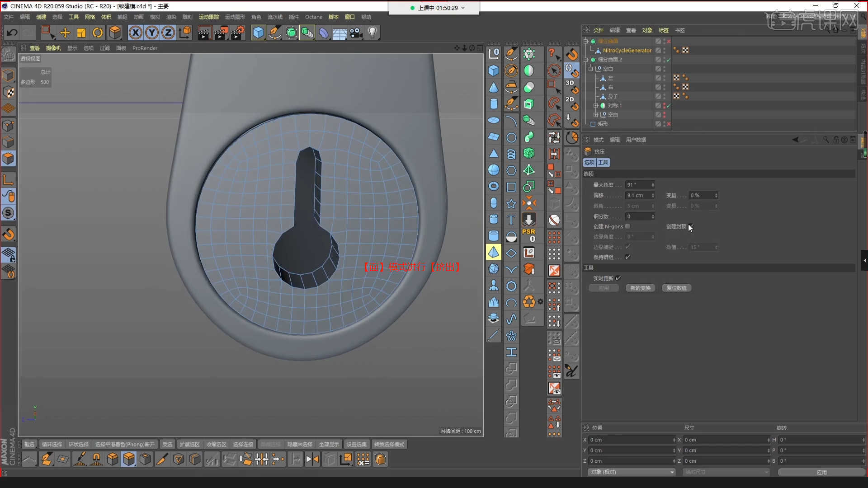Add a Camera object from the toolbar
The image size is (868, 488).
(356, 33)
